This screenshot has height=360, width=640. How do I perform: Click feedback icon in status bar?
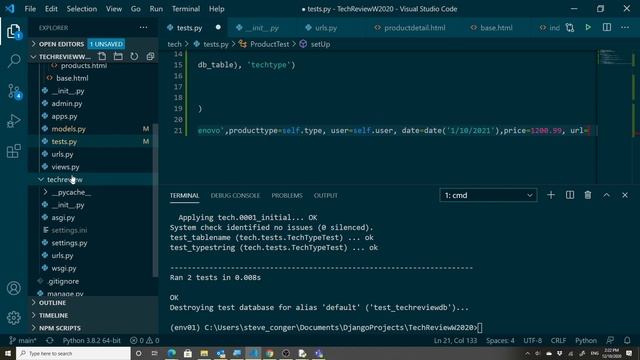(610, 340)
